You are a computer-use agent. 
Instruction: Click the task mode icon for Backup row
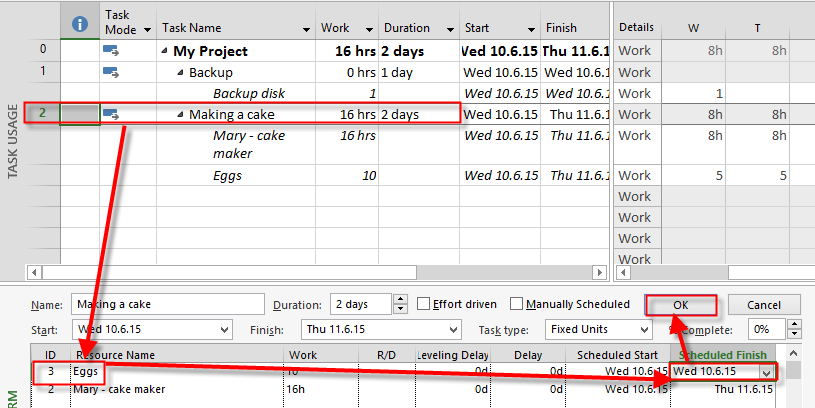coord(110,72)
